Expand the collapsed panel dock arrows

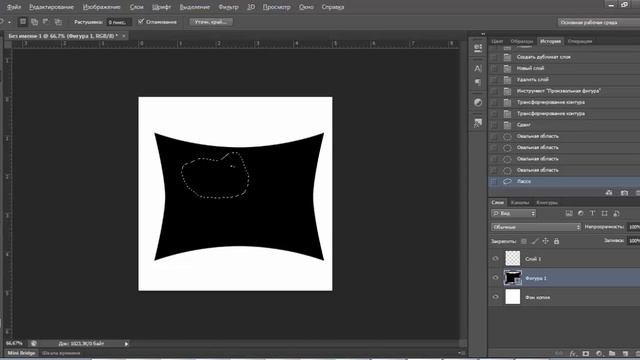[x=483, y=34]
